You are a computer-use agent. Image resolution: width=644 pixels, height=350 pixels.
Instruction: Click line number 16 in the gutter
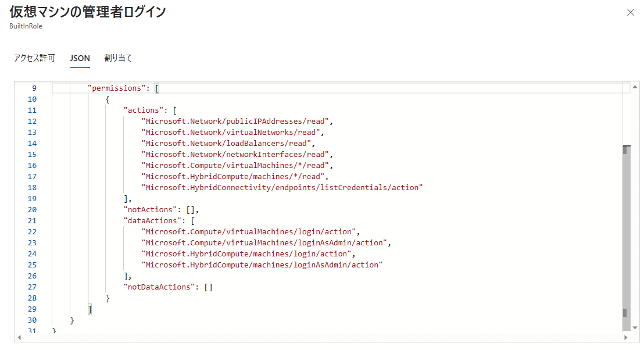tap(32, 166)
